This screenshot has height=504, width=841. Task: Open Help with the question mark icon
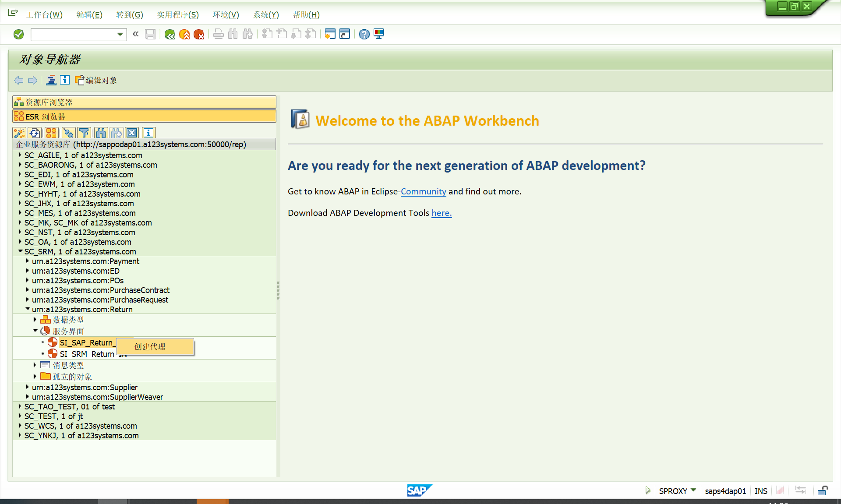point(364,34)
